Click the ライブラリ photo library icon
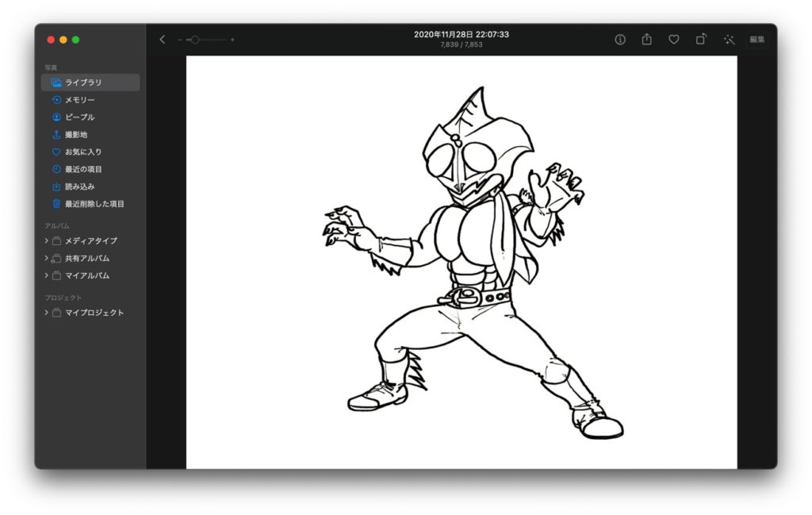 (56, 83)
